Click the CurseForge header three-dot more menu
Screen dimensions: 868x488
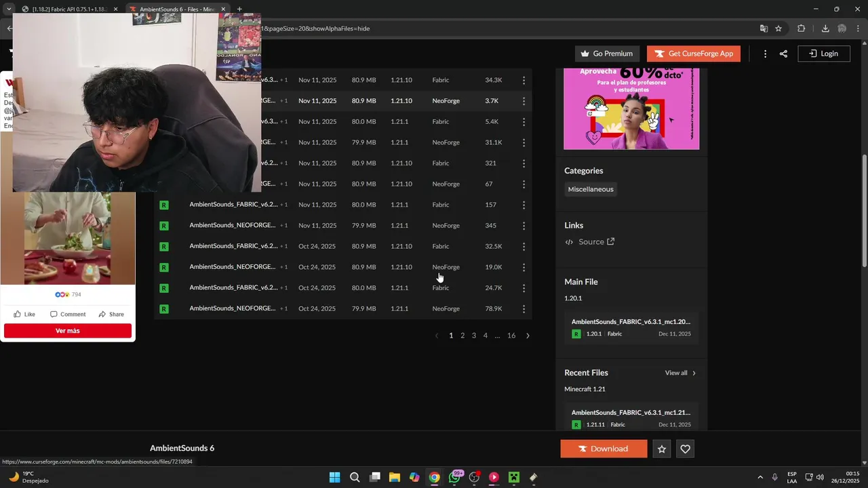click(x=765, y=54)
